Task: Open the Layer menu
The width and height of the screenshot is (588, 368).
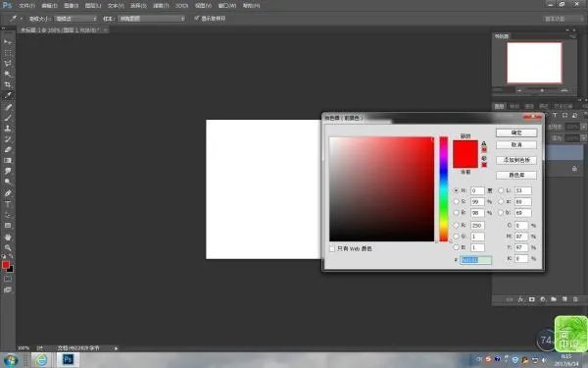Action: [93, 6]
